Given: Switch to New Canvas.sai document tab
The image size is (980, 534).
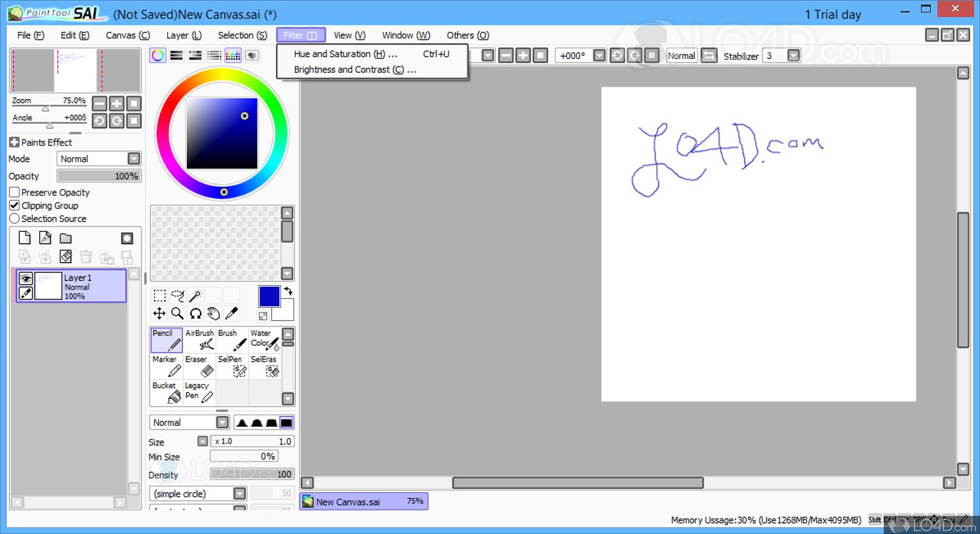Looking at the screenshot, I should 364,502.
